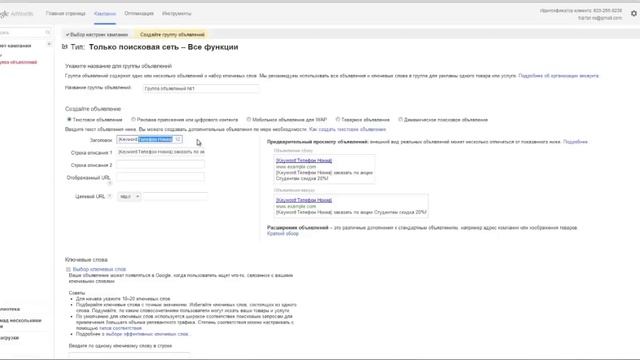Click the Google AdWords logo
This screenshot has height=360, width=640.
click(16, 13)
